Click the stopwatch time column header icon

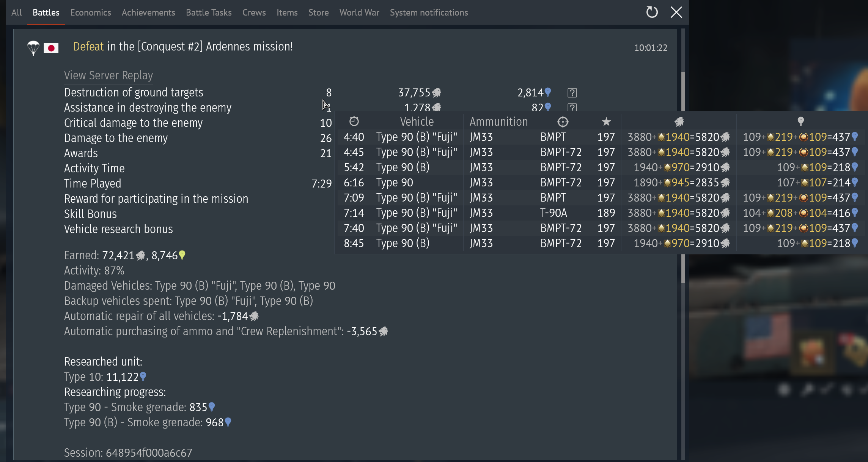[354, 121]
